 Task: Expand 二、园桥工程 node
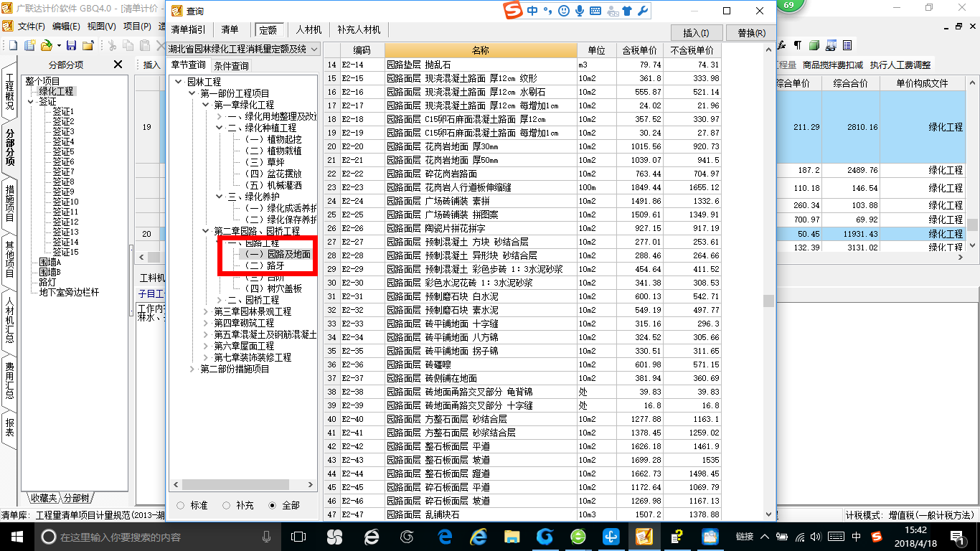click(x=219, y=300)
